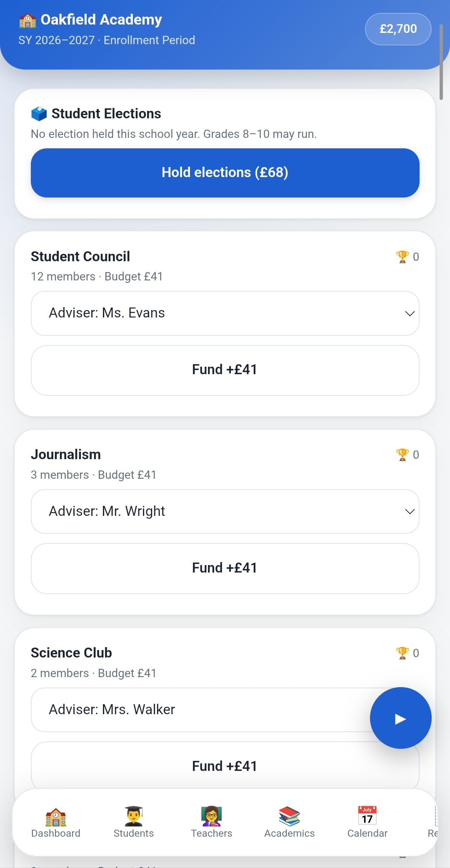Click Science Club trophy icon
450x868 pixels.
click(x=402, y=653)
